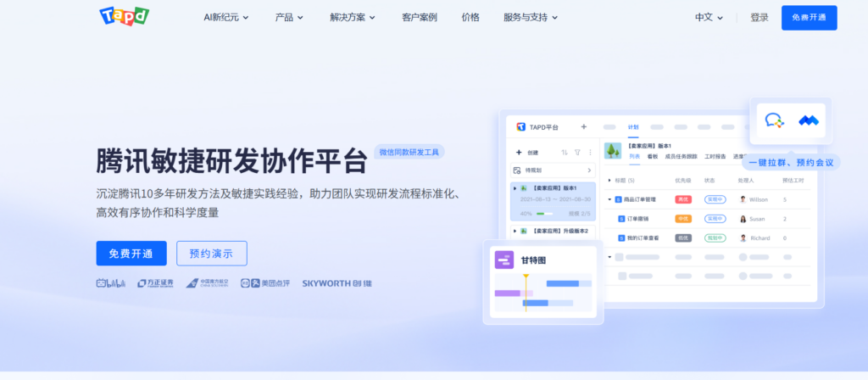Click the 一键拉群、预约会议 label
The image size is (868, 380).
(x=791, y=162)
